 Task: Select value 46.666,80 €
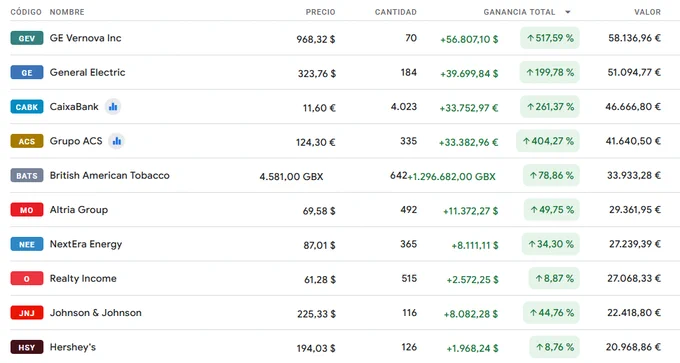click(633, 107)
